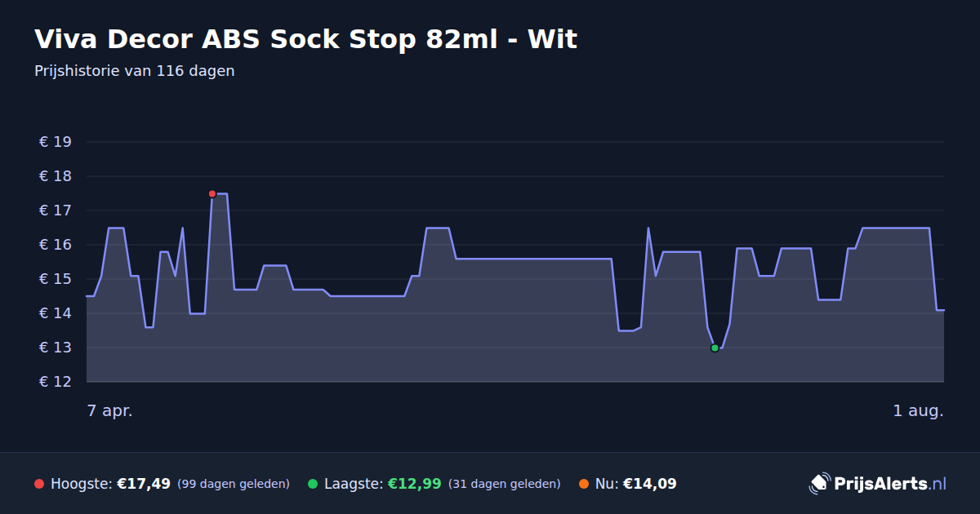Click the 99 dagen geleden note
980x514 pixels.
point(234,484)
